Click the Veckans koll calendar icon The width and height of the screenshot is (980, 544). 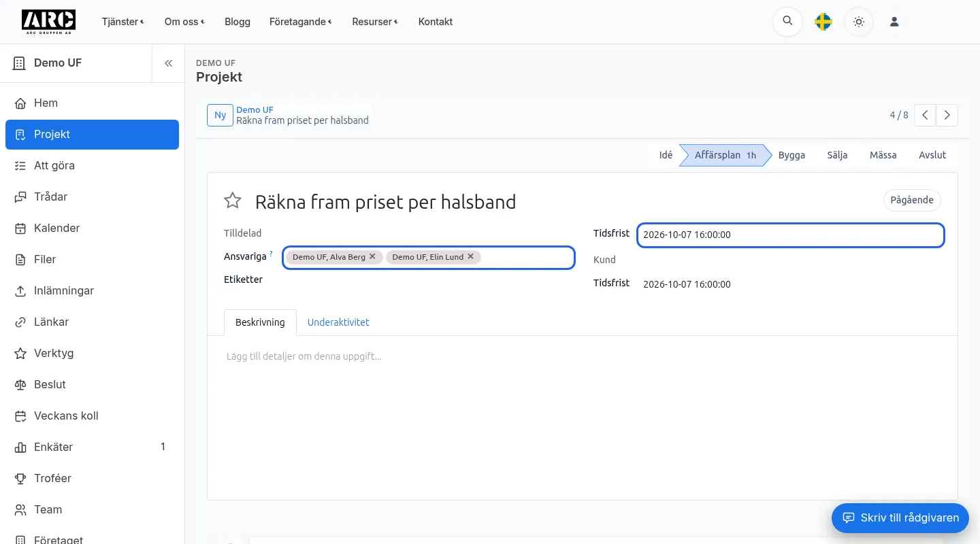20,416
